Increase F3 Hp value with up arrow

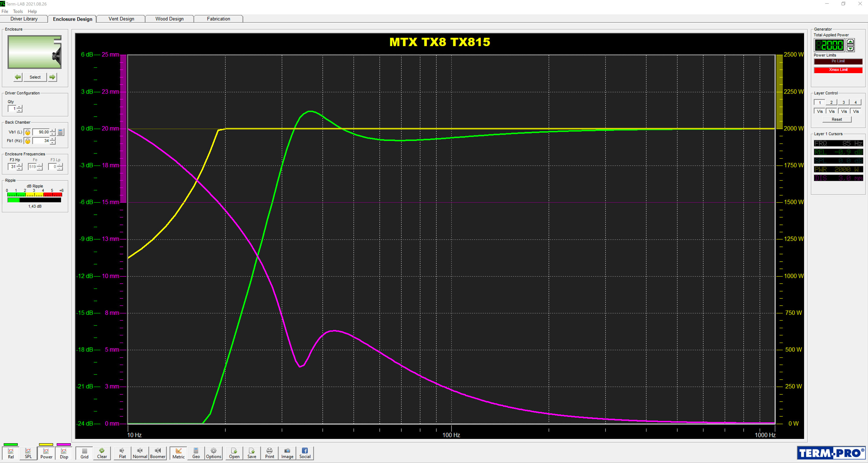point(19,165)
